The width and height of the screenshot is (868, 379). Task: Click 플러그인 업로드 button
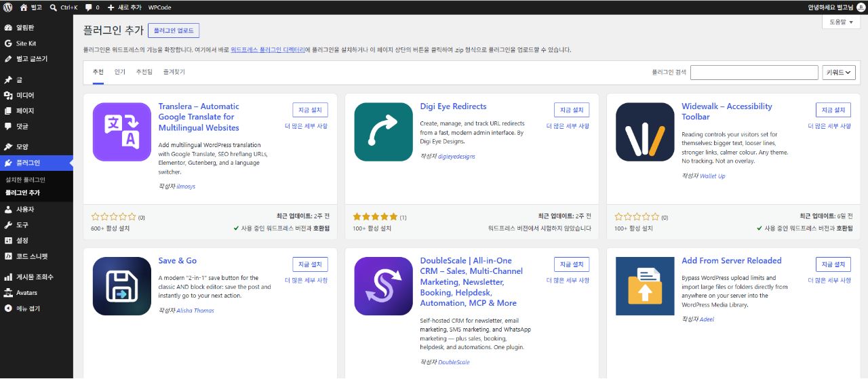174,31
